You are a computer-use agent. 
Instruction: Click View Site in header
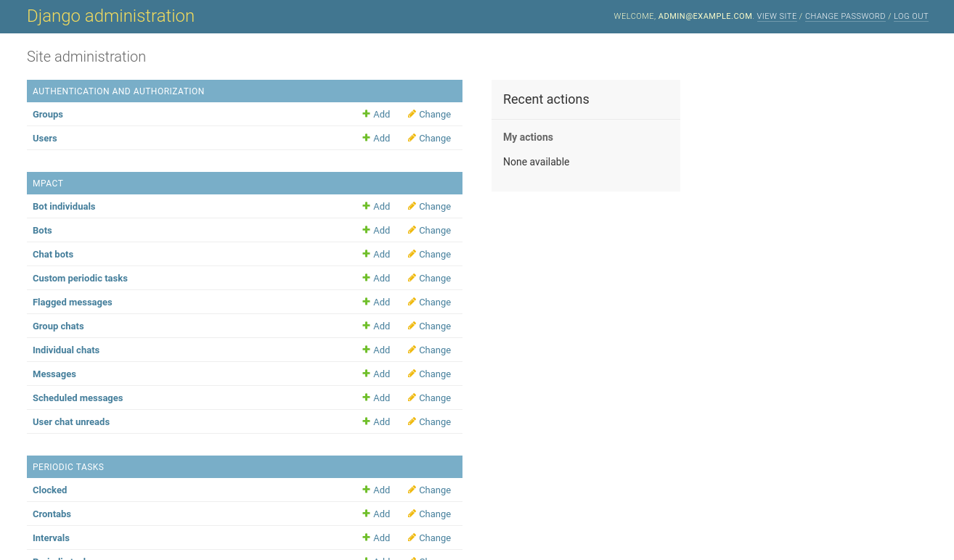click(x=777, y=16)
